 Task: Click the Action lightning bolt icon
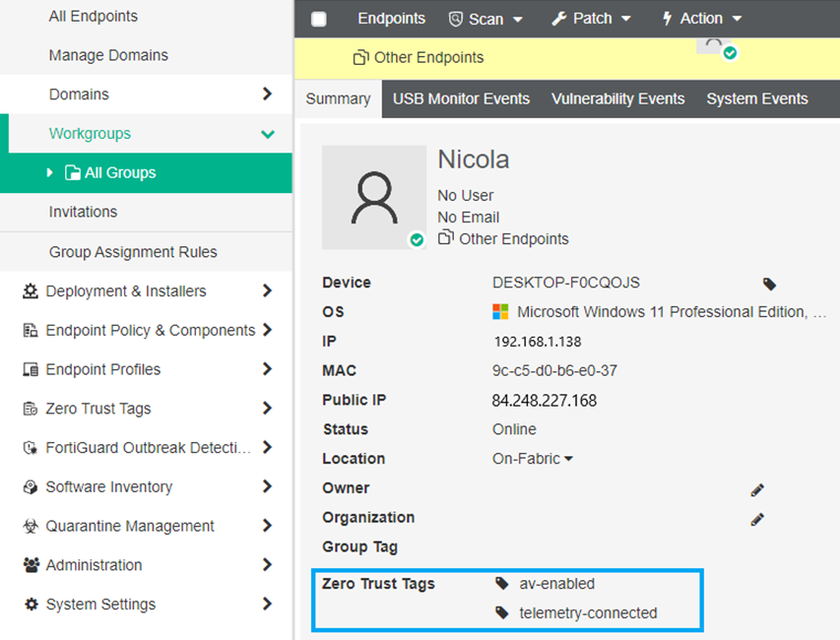[x=667, y=19]
